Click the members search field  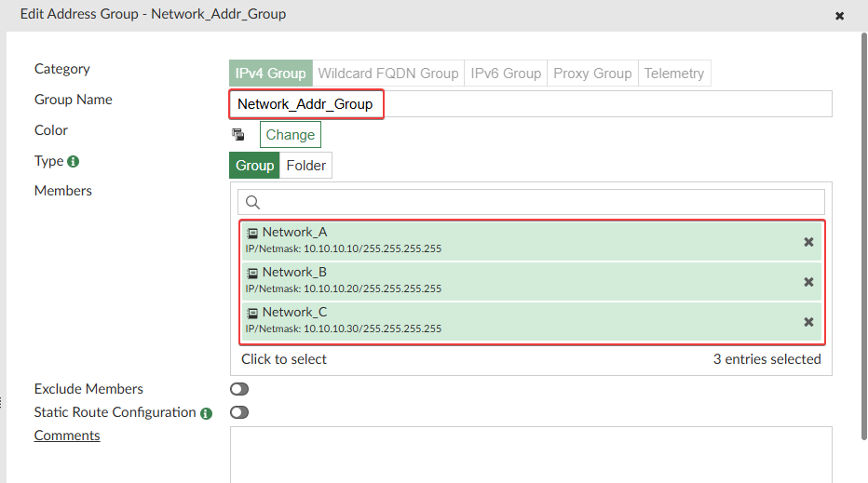pos(531,202)
